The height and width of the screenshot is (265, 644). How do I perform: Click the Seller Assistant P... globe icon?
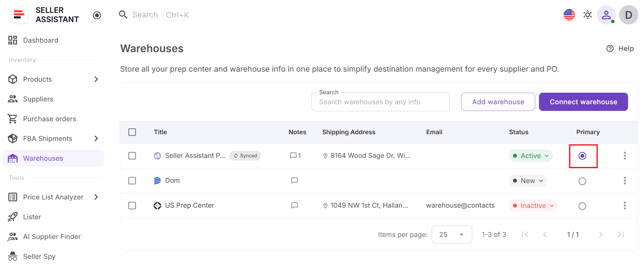[157, 156]
